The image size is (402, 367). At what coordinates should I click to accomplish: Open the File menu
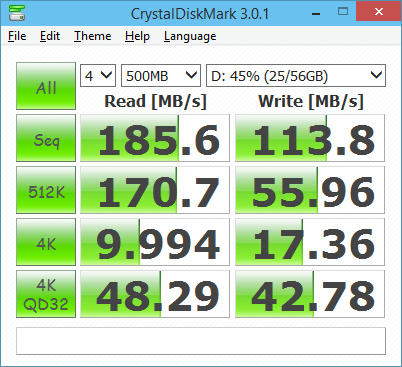[x=17, y=36]
